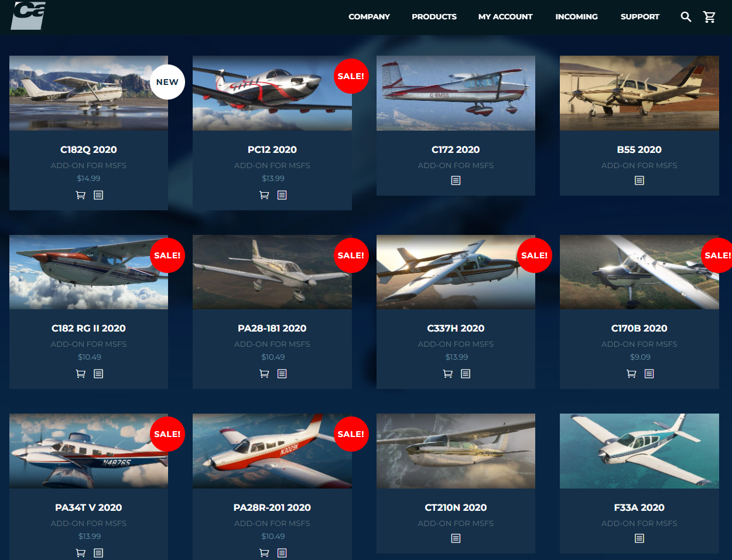Open the PRODUCTS menu

(x=434, y=17)
